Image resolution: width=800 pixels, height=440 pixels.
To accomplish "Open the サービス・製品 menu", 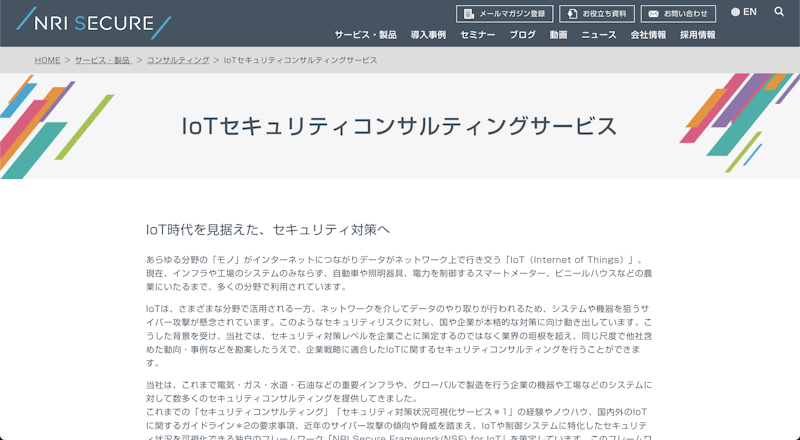I will pyautogui.click(x=365, y=35).
